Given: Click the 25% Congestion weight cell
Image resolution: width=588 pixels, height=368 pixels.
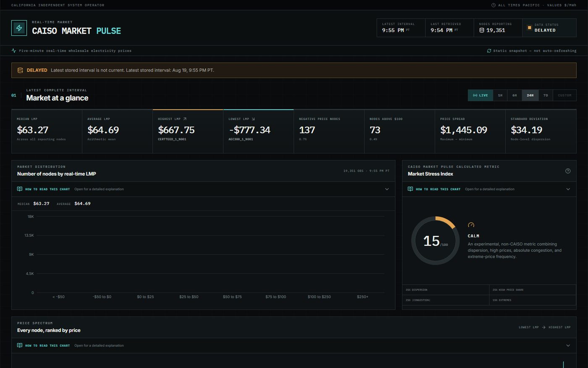Looking at the screenshot, I should coord(446,300).
